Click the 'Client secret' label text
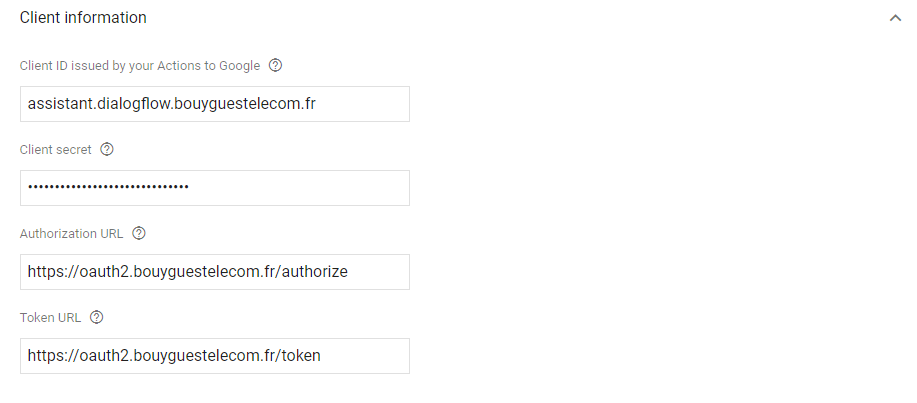Screen dimensions: 917x403 click(56, 150)
